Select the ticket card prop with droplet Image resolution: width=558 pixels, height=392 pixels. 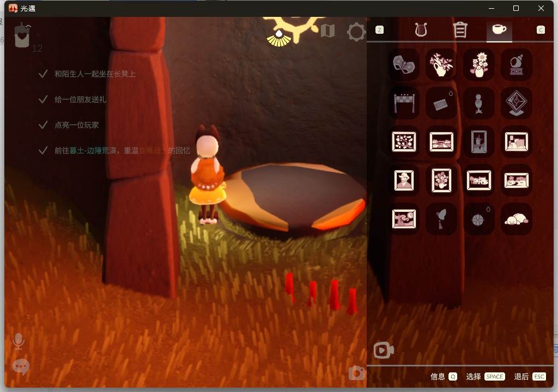441,103
